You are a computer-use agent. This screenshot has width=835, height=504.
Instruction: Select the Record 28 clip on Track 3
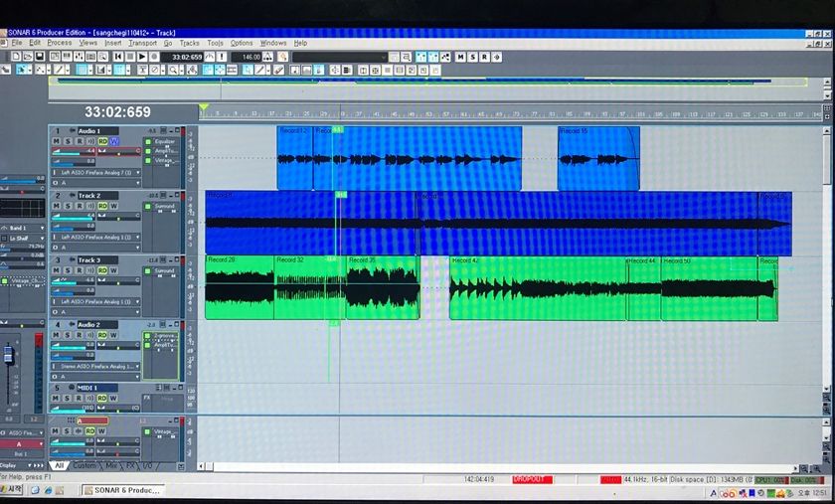pos(240,287)
